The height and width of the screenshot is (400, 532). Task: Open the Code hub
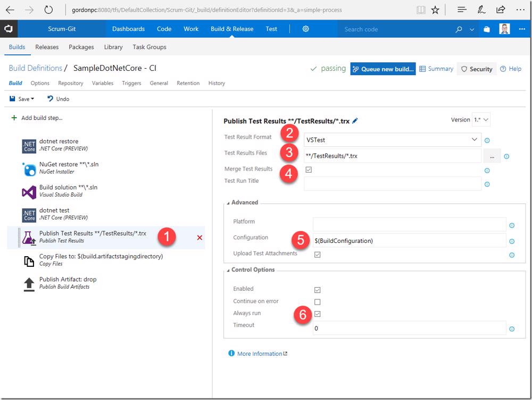164,29
